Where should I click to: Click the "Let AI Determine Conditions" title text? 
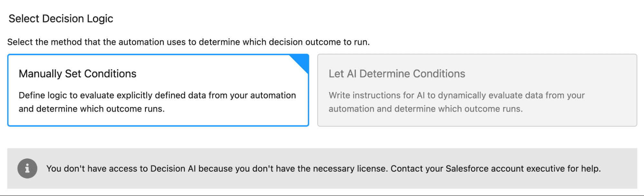(397, 74)
